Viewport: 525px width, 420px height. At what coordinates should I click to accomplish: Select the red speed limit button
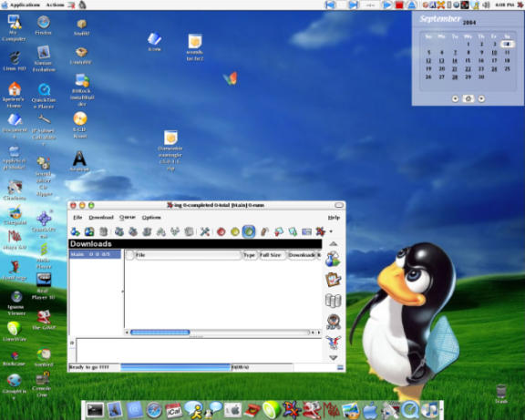[x=221, y=231]
